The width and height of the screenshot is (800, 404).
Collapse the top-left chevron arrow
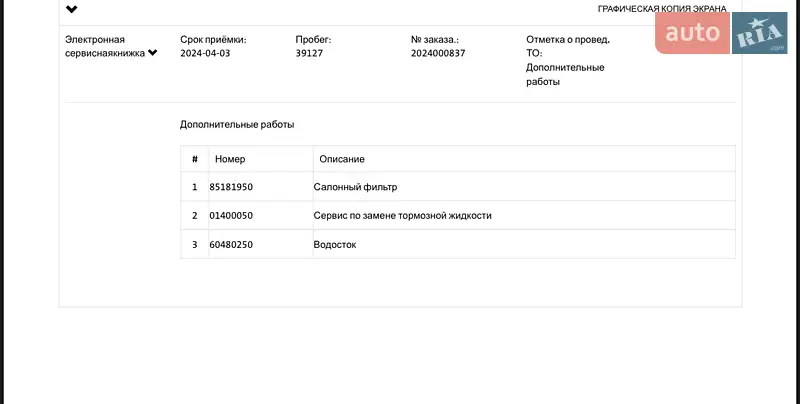coord(72,9)
